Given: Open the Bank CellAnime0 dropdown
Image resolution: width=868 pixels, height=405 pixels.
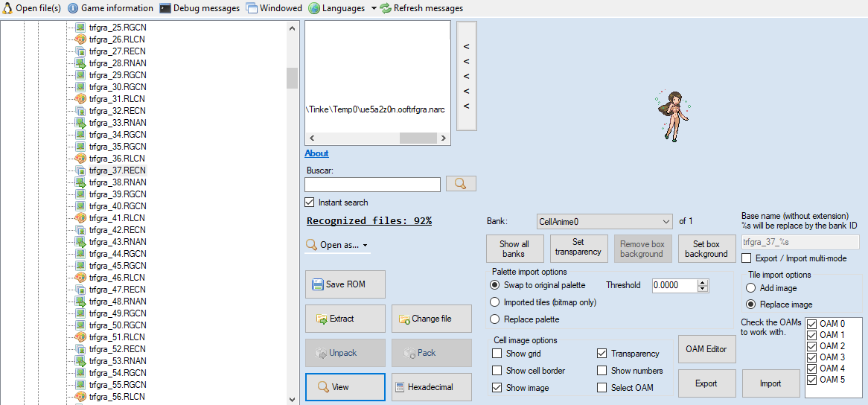Looking at the screenshot, I should point(604,221).
